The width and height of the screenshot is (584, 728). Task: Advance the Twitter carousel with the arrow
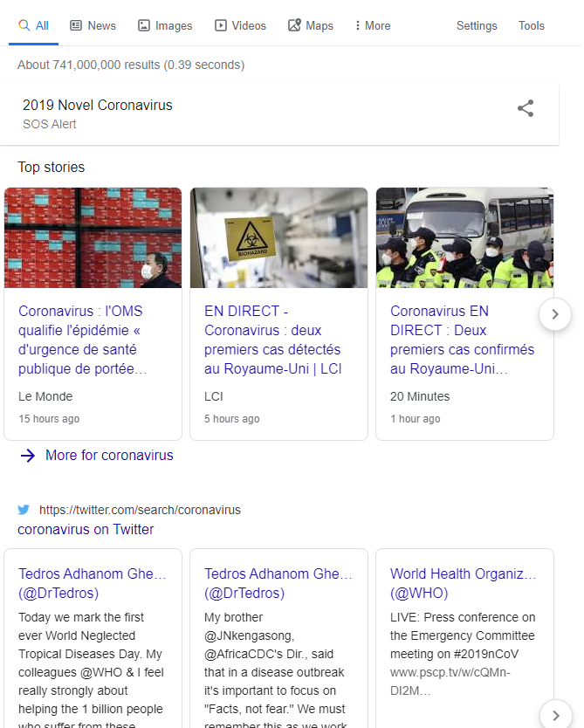click(x=556, y=716)
